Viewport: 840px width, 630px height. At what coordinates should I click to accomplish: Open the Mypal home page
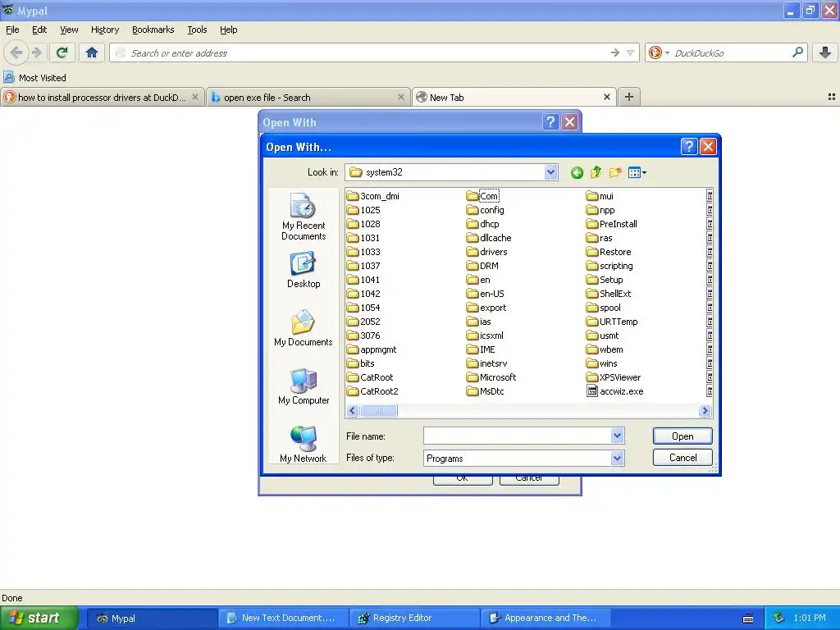92,52
